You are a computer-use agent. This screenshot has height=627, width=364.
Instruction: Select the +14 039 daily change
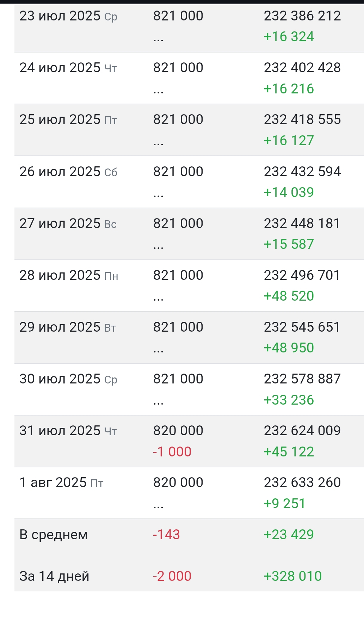click(289, 192)
